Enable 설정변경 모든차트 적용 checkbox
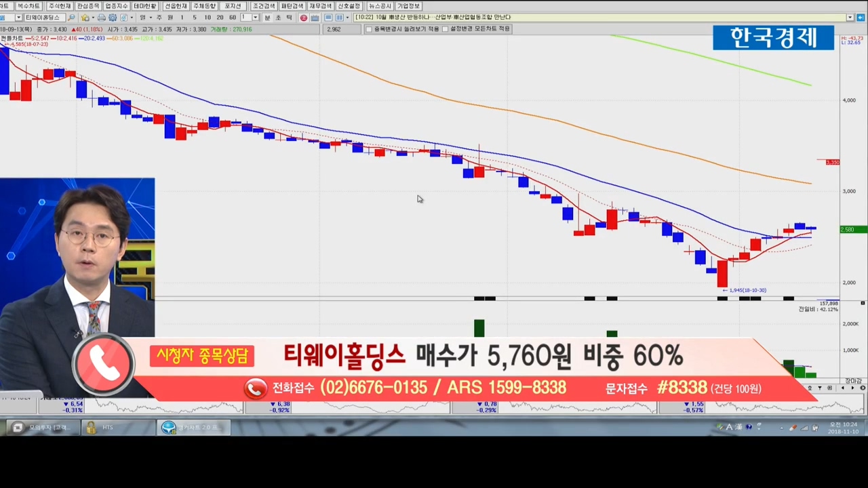This screenshot has width=868, height=488. click(x=445, y=29)
